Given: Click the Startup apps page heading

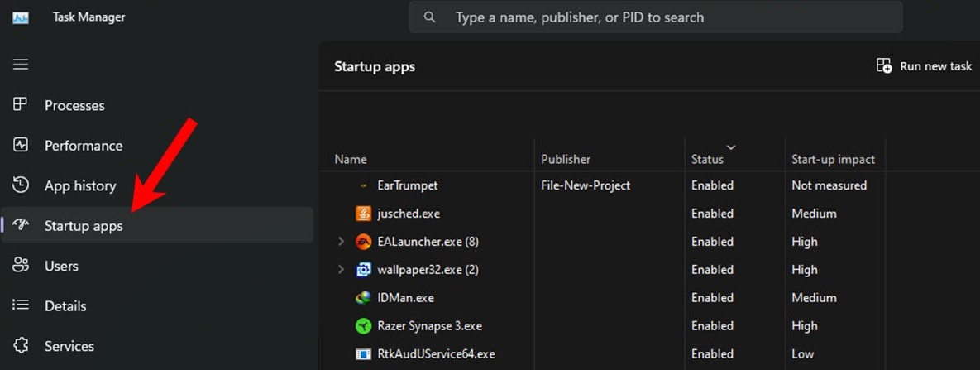Looking at the screenshot, I should tap(375, 66).
